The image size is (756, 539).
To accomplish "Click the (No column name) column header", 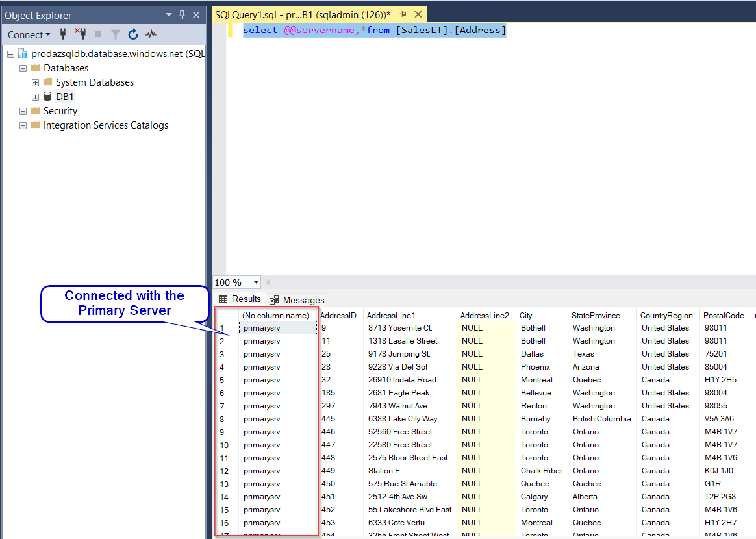I will pos(278,316).
